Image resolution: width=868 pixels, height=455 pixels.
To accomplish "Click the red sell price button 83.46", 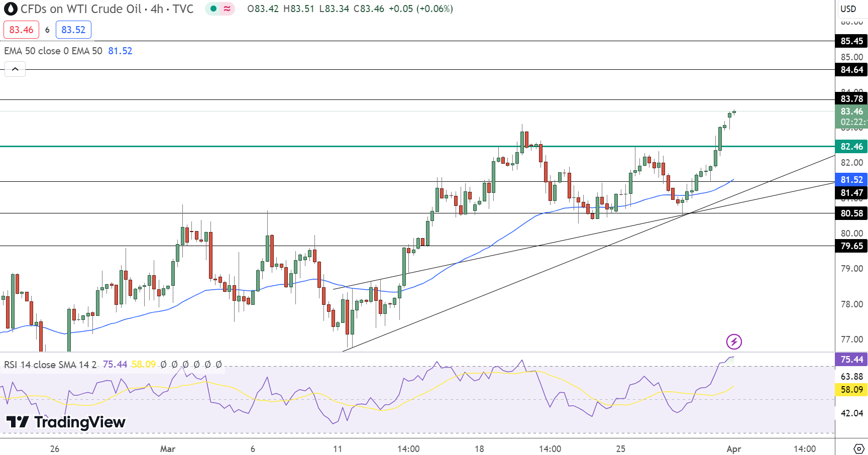I will tap(21, 29).
